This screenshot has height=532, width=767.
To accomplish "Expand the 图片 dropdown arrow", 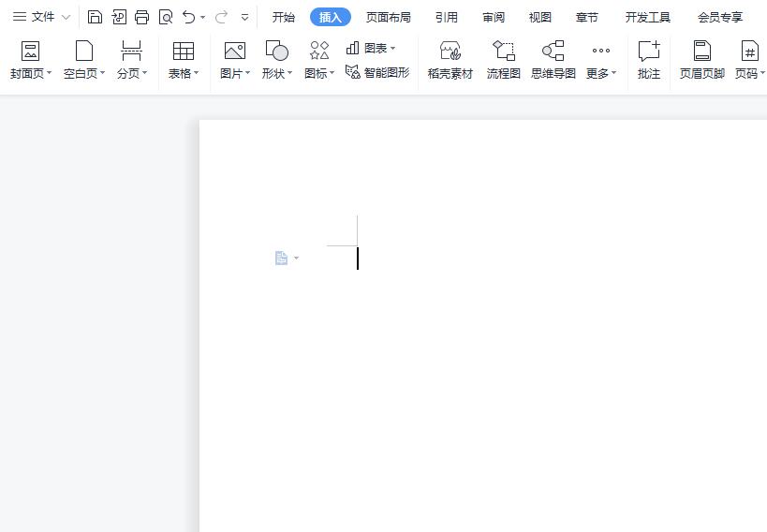I will (247, 72).
